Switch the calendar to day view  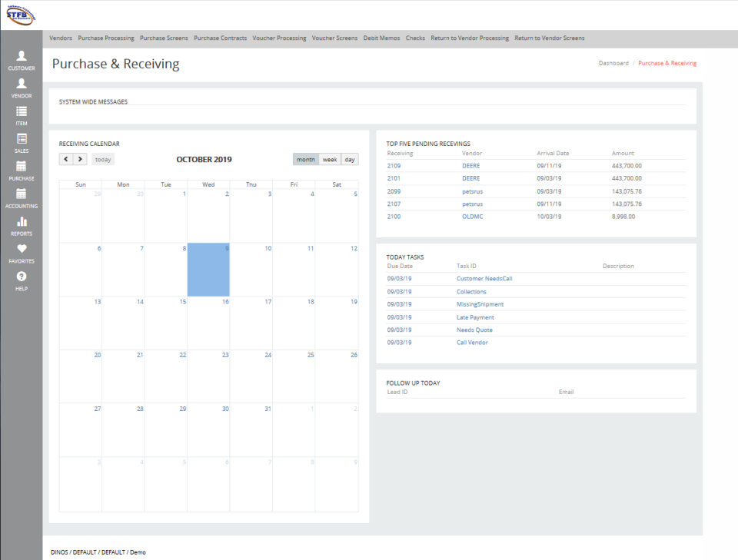pyautogui.click(x=350, y=159)
